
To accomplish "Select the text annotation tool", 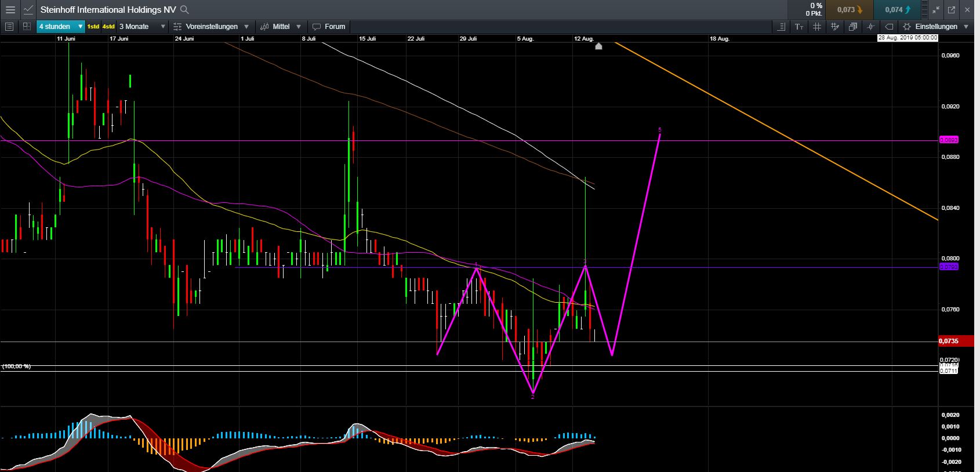I will point(799,27).
